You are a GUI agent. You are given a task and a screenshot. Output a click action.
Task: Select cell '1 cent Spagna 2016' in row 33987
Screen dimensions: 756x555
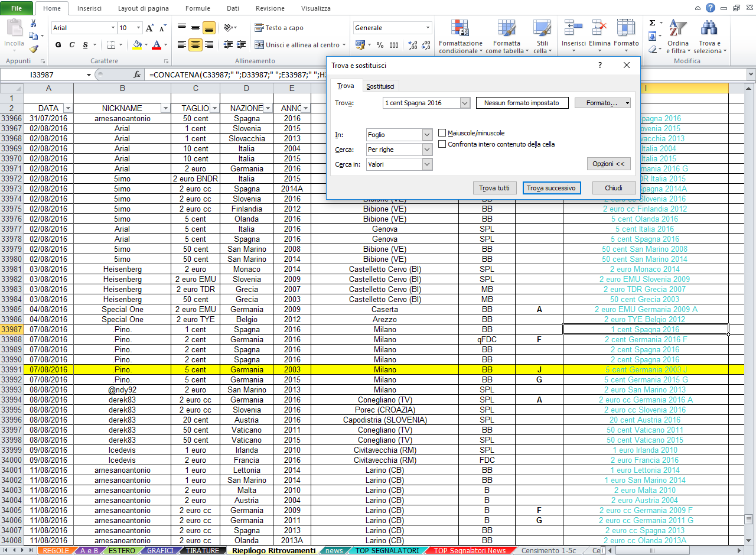[645, 329]
